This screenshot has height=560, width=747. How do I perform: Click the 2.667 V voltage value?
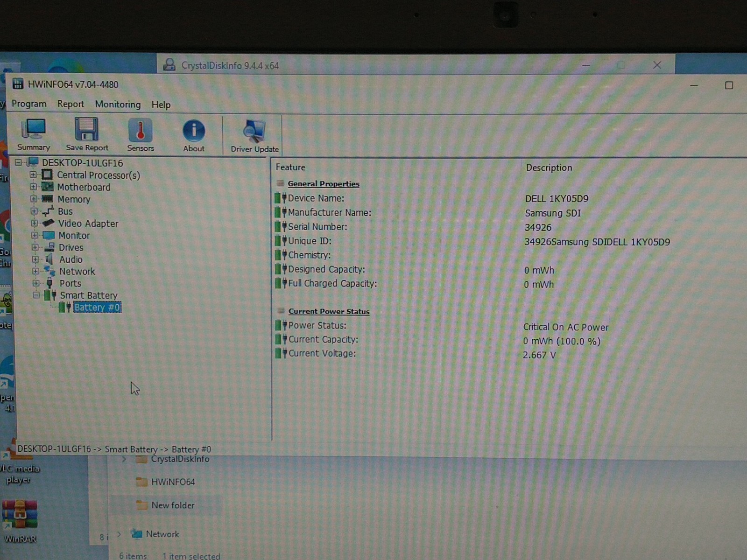pyautogui.click(x=539, y=355)
